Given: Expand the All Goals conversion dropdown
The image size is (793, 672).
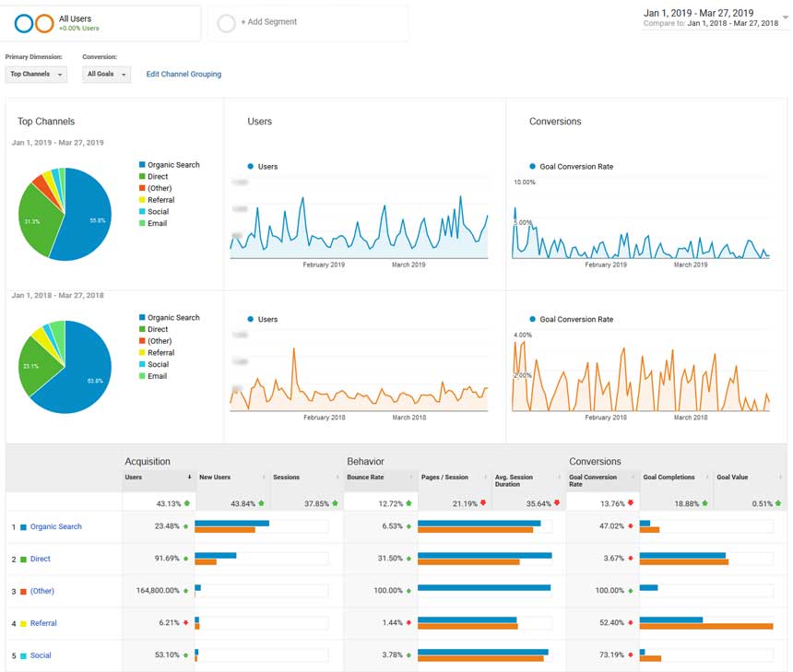Looking at the screenshot, I should click(x=106, y=75).
